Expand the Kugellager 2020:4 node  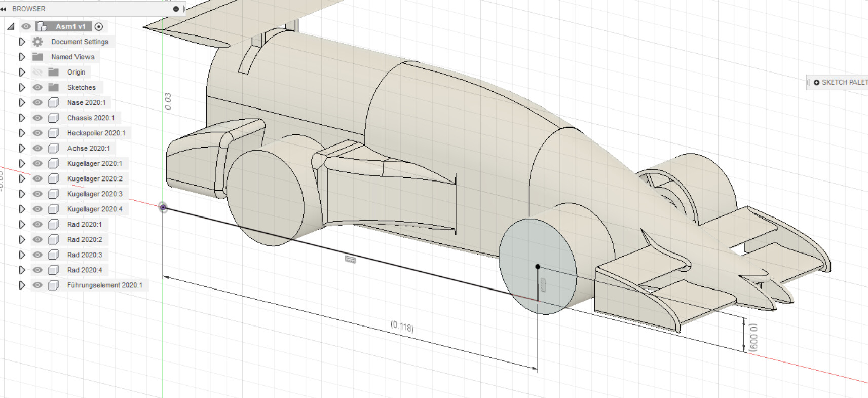pyautogui.click(x=22, y=209)
